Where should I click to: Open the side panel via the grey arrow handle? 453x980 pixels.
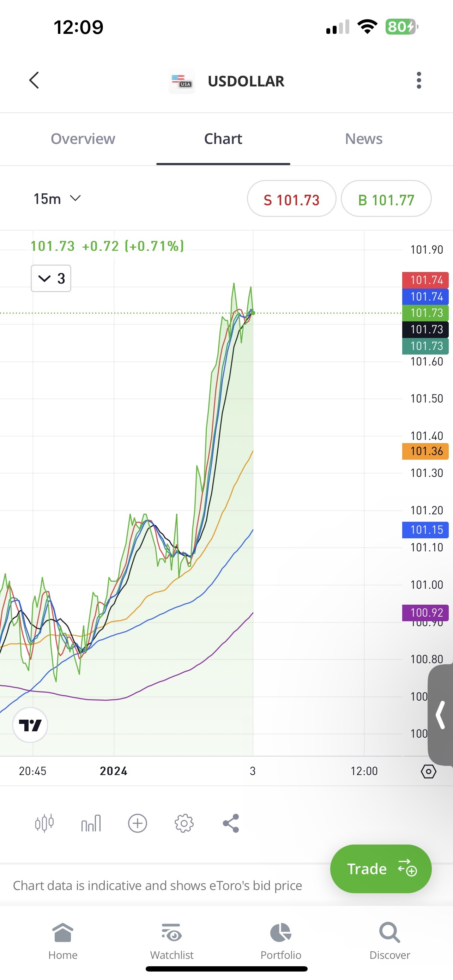(x=440, y=715)
